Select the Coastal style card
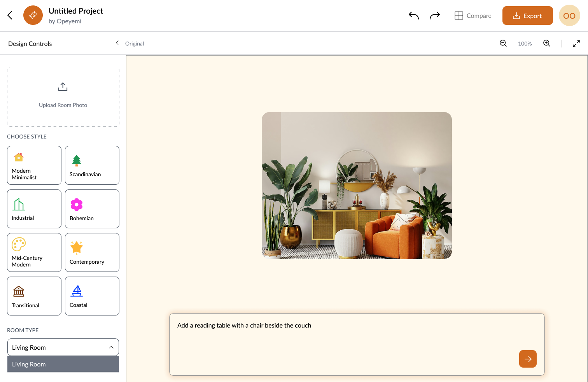 coord(92,296)
